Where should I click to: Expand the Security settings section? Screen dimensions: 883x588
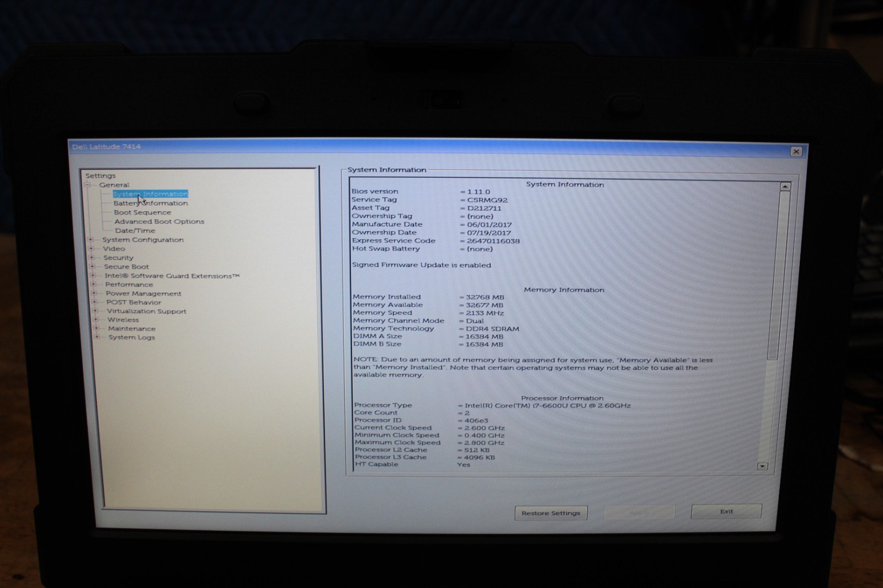click(x=92, y=258)
